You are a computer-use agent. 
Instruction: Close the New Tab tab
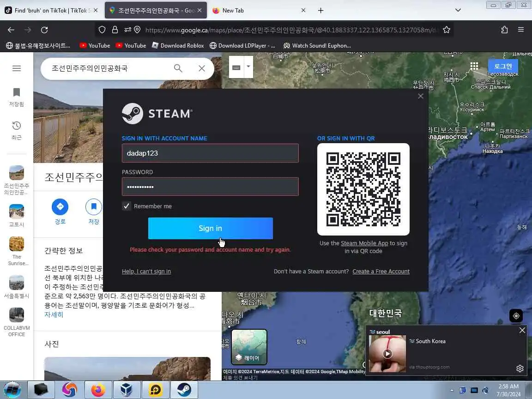click(303, 11)
